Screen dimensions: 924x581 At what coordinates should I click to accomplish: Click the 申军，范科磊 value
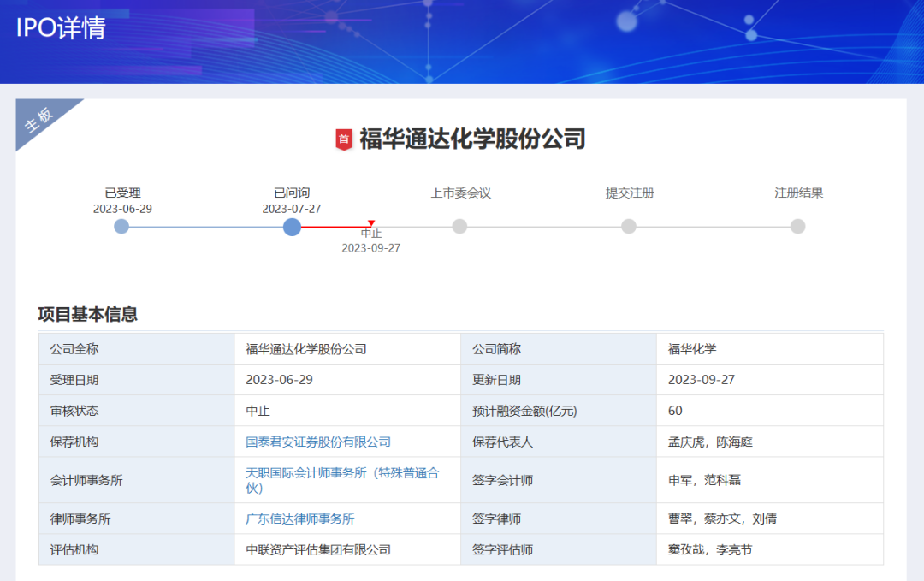click(x=705, y=480)
